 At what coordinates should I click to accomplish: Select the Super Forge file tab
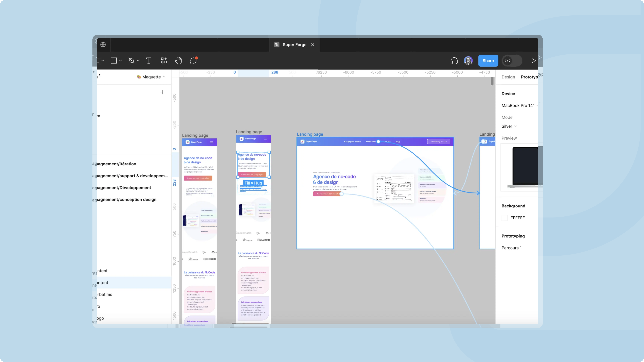click(294, 45)
